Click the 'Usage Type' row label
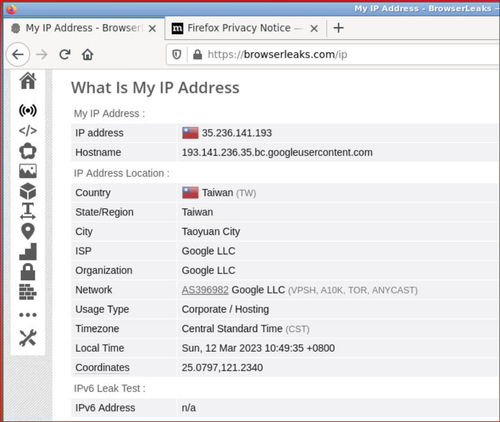The height and width of the screenshot is (422, 500). [102, 309]
